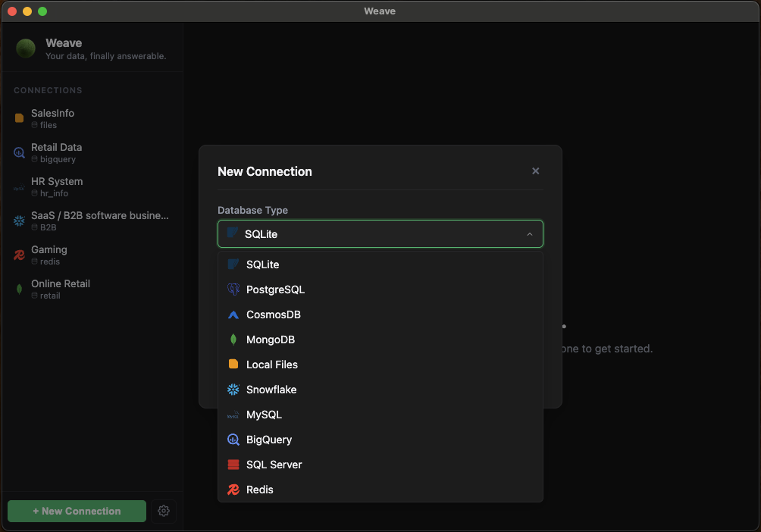
Task: Close the New Connection dialog
Action: 535,171
